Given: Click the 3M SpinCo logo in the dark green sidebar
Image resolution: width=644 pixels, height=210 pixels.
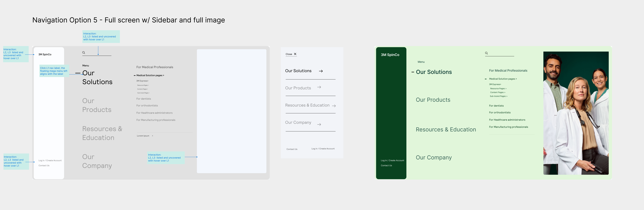Looking at the screenshot, I should point(390,55).
